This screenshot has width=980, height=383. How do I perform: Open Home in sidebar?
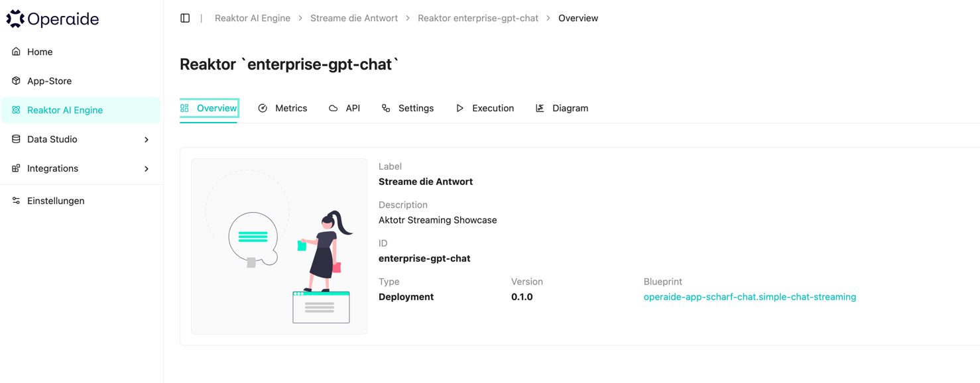pyautogui.click(x=81, y=52)
